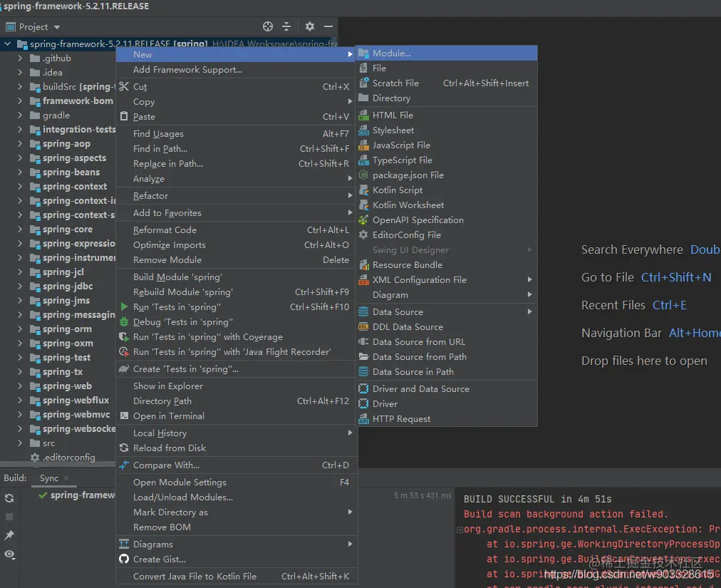Close the Sync tab

[66, 478]
